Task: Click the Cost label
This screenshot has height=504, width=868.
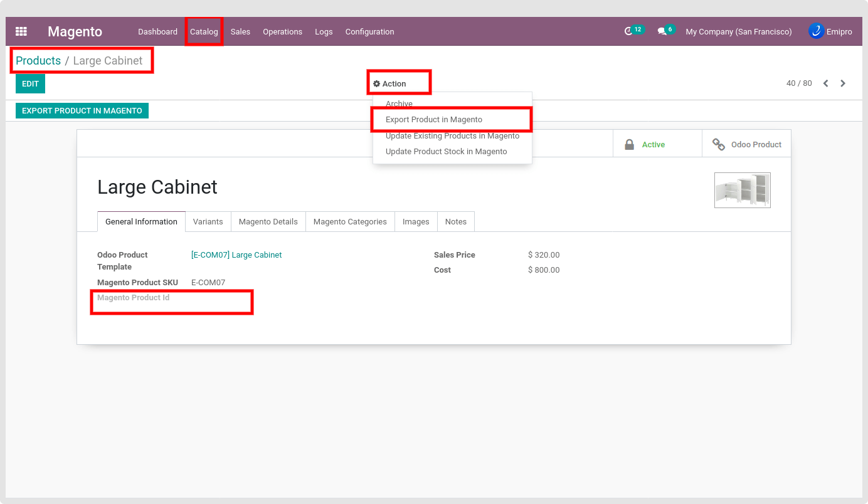Action: click(x=443, y=270)
